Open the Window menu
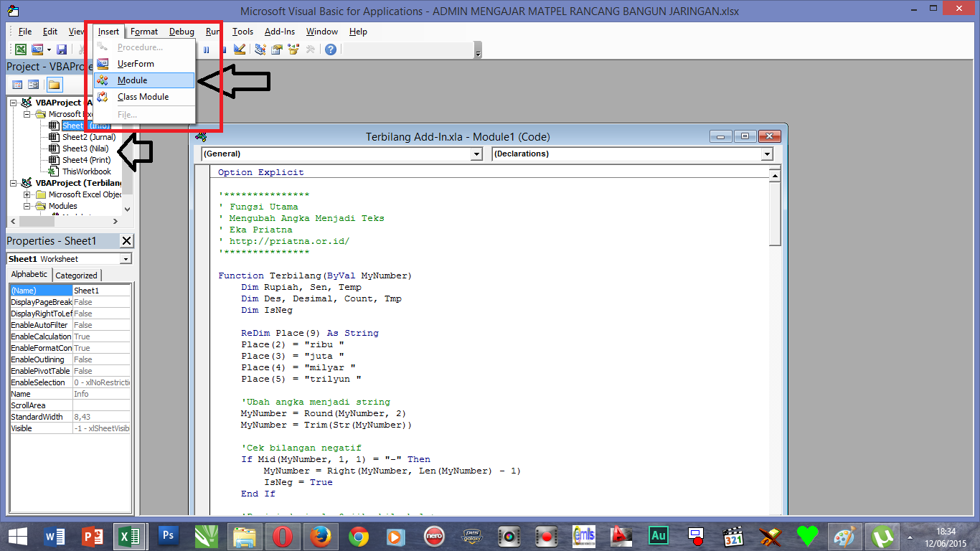Image resolution: width=980 pixels, height=551 pixels. (322, 32)
